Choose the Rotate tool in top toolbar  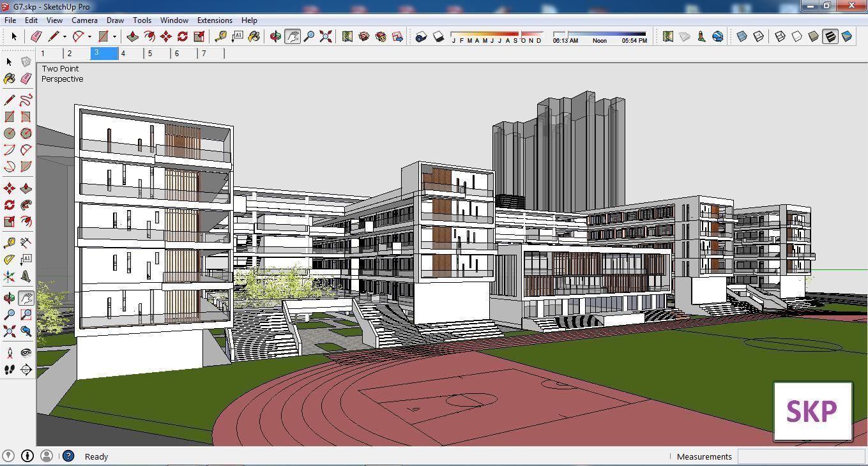(183, 36)
